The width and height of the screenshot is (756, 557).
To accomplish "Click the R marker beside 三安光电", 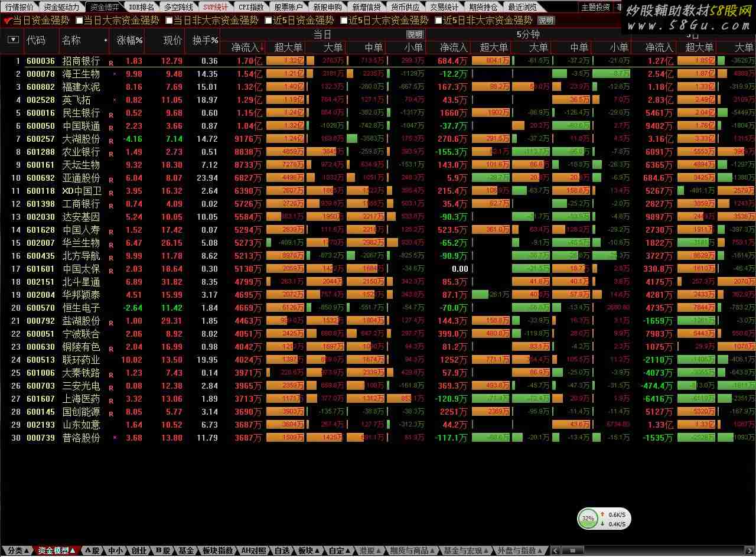I will 111,387.
